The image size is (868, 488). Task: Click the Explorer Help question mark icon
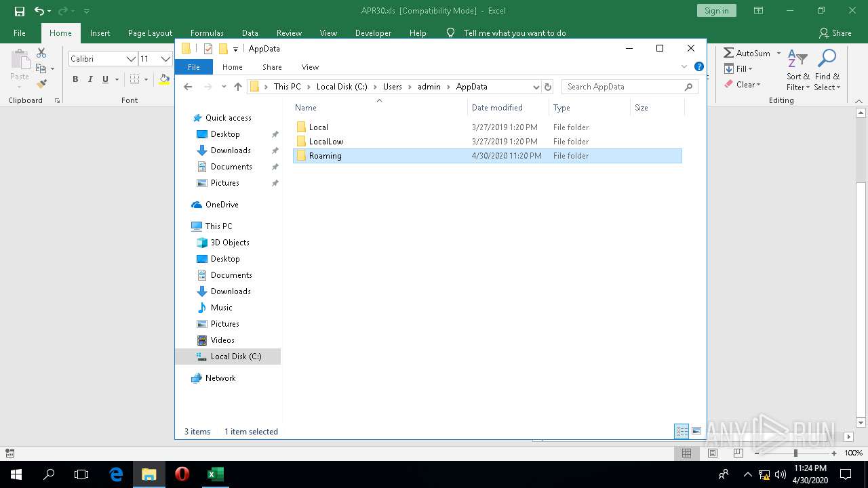[699, 66]
